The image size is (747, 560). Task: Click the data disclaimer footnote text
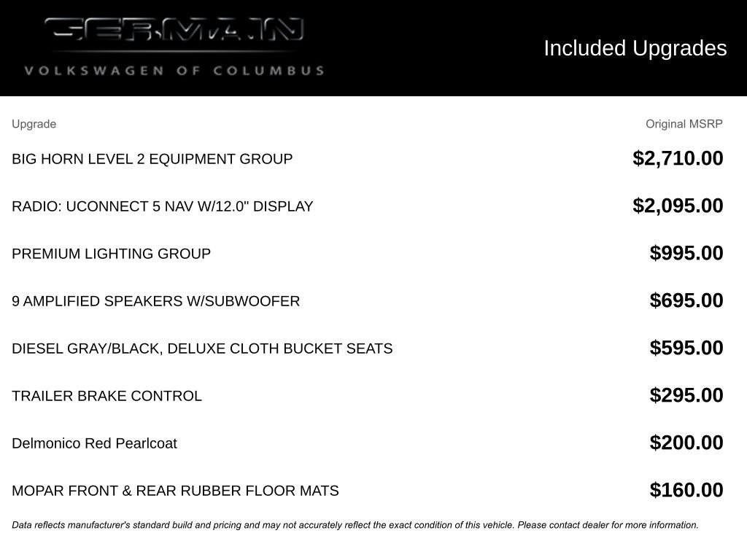pyautogui.click(x=355, y=525)
